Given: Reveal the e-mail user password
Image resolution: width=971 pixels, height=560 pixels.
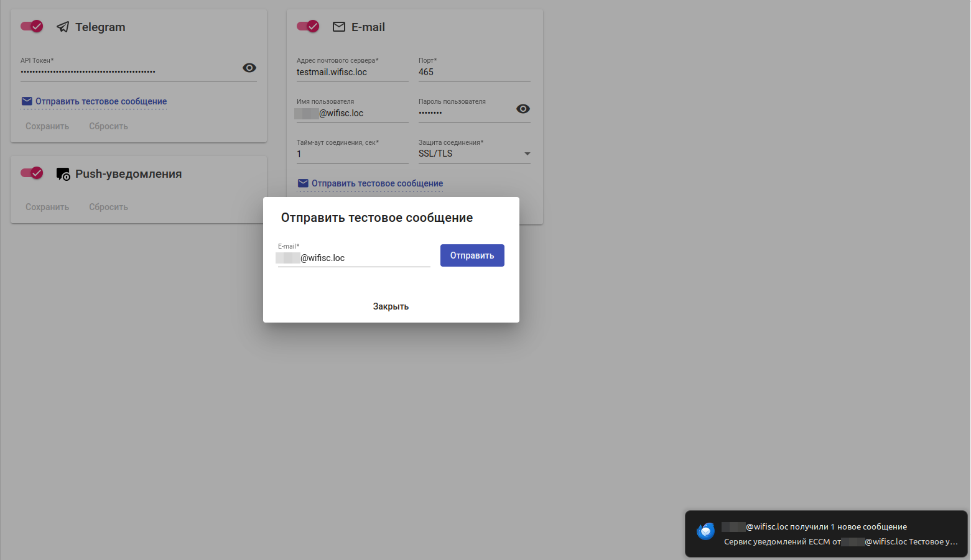Looking at the screenshot, I should (x=523, y=109).
